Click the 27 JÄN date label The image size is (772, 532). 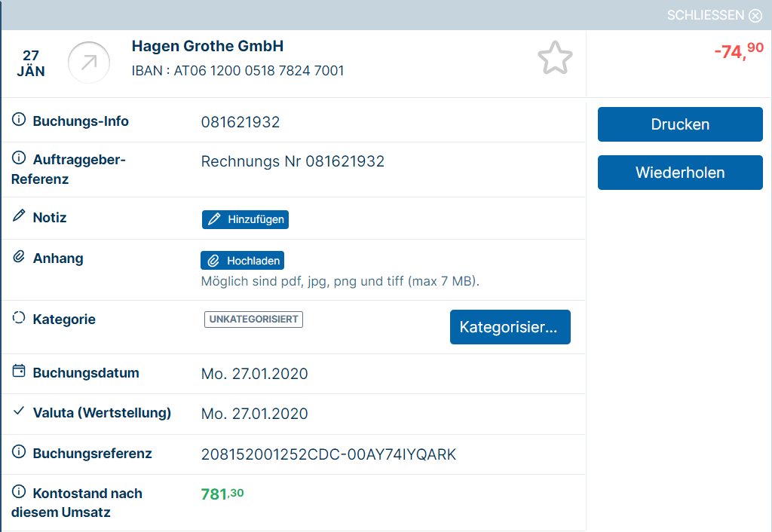point(30,63)
